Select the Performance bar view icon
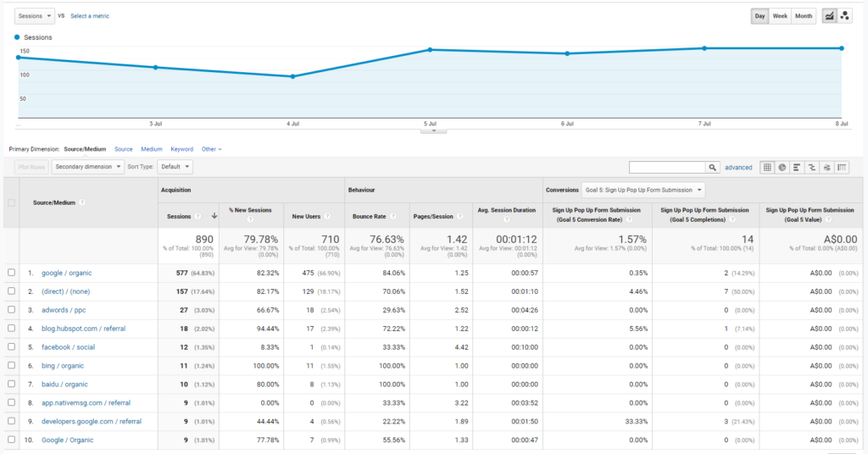The image size is (868, 454). point(797,167)
